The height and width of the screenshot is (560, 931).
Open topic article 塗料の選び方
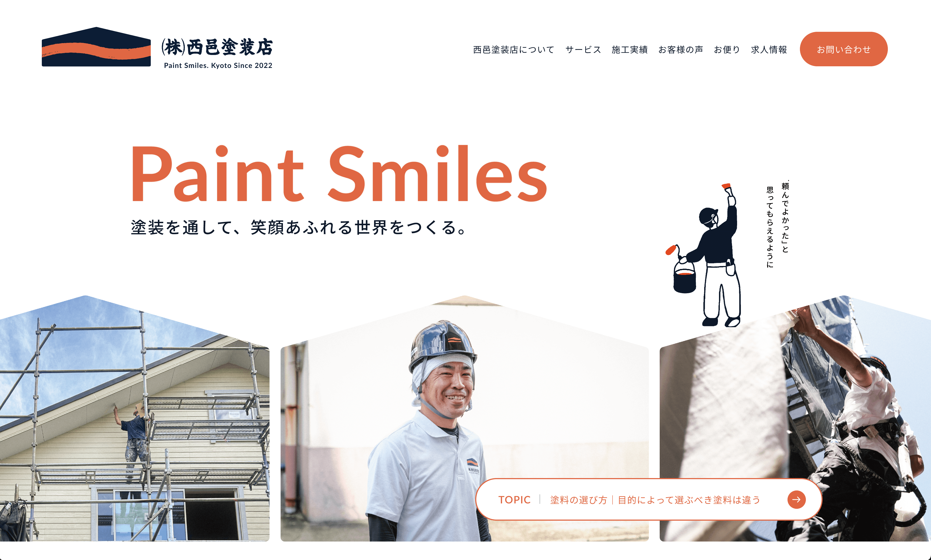pyautogui.click(x=655, y=500)
